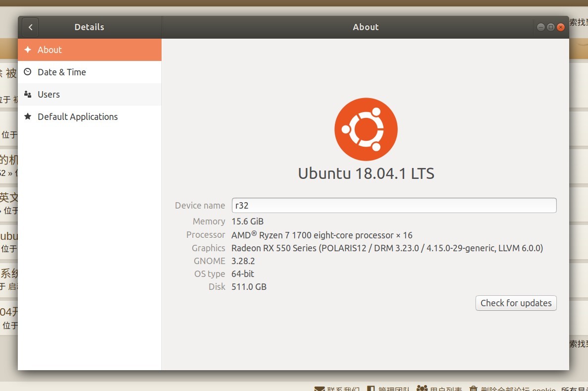Viewport: 588px width, 391px height.
Task: Click Check for updates button
Action: click(x=516, y=303)
